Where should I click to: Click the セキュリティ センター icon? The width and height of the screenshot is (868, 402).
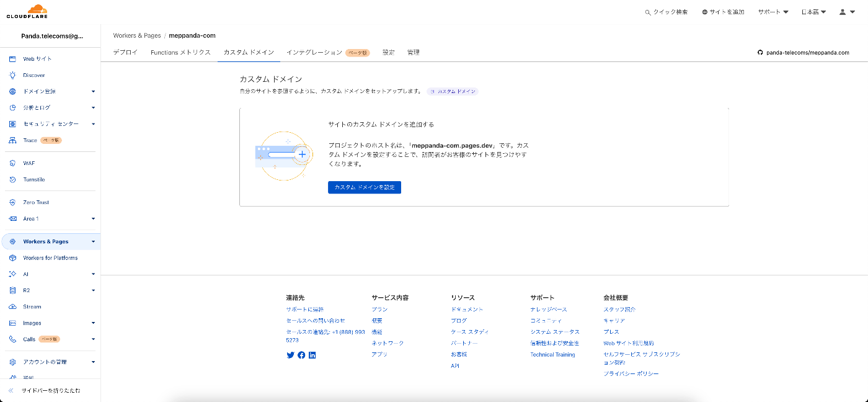(12, 124)
